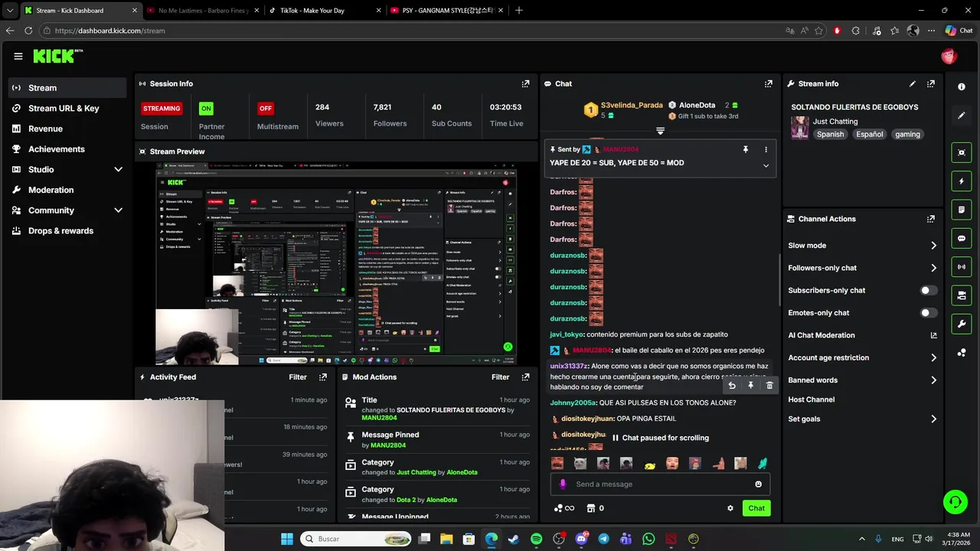Click the user avatar in top right
Screen dimensions: 980x551
point(949,56)
